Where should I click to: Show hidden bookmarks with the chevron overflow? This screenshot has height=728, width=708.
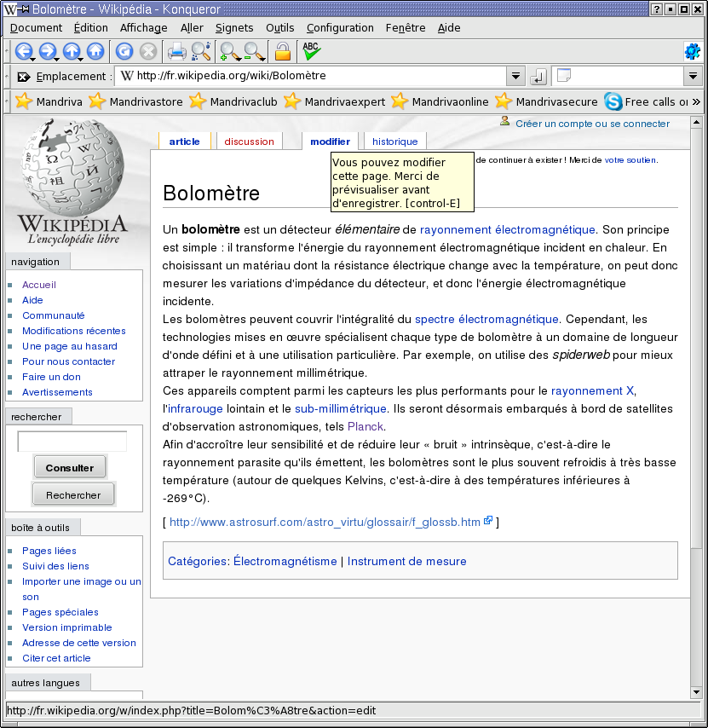click(696, 101)
